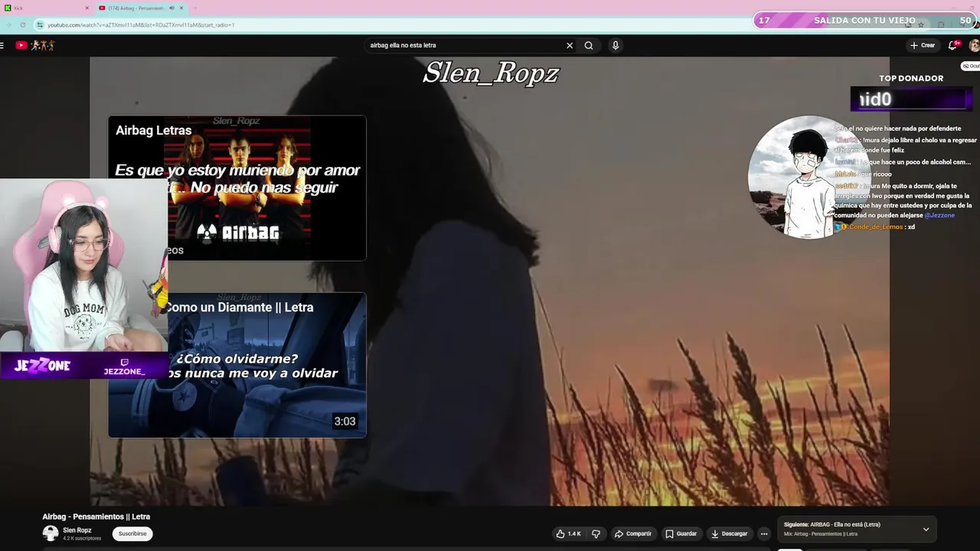This screenshot has height=551, width=980.
Task: Open Como un Diamante Letra card
Action: coord(237,365)
